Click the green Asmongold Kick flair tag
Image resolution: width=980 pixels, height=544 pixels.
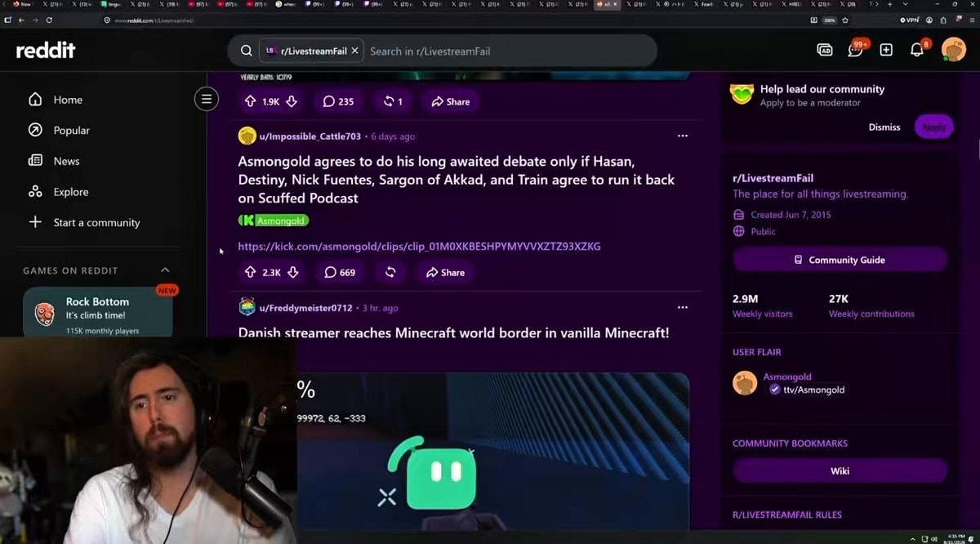pyautogui.click(x=274, y=221)
